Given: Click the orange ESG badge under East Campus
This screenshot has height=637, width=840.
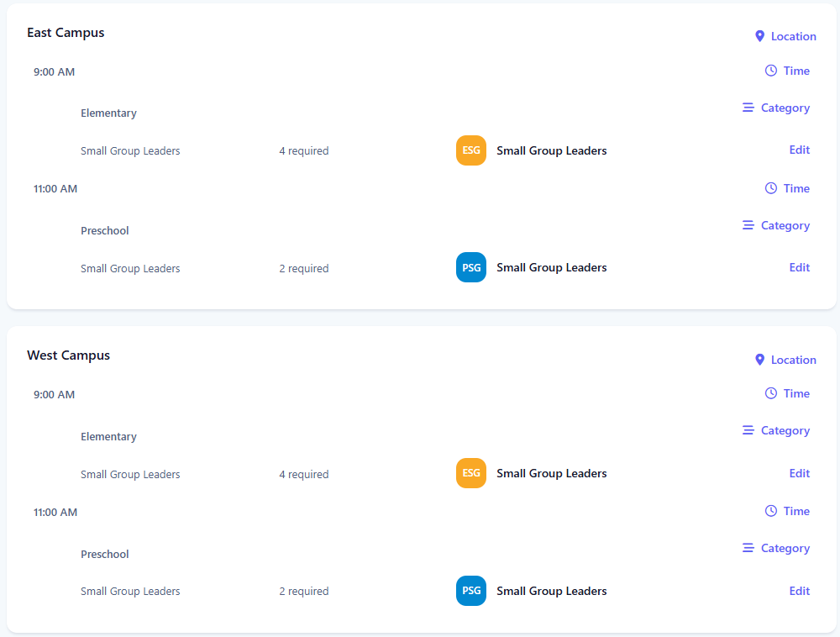Looking at the screenshot, I should pos(471,150).
